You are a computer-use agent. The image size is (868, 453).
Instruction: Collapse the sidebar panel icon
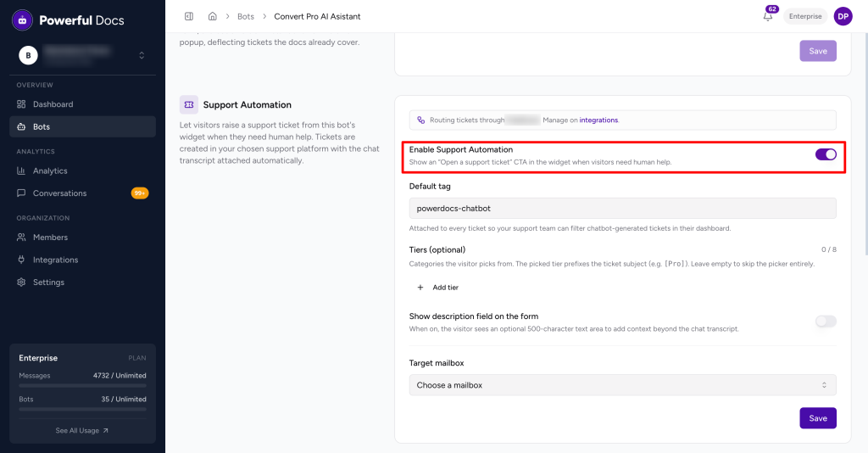(189, 17)
